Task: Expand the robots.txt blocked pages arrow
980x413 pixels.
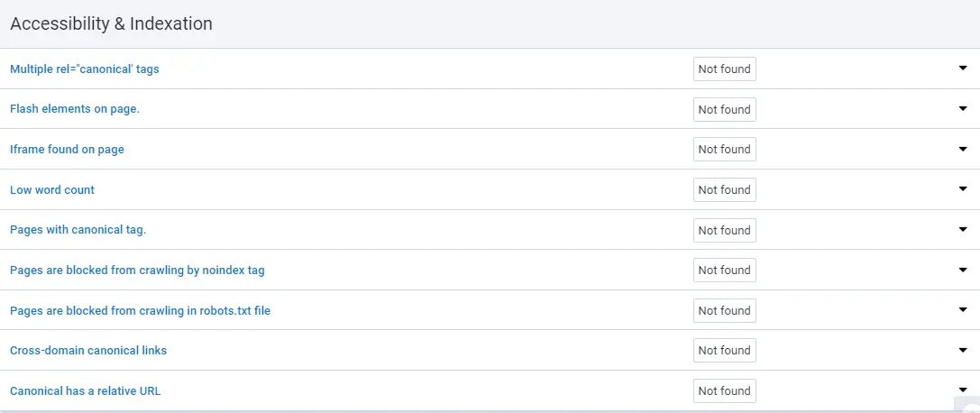Action: [x=962, y=310]
